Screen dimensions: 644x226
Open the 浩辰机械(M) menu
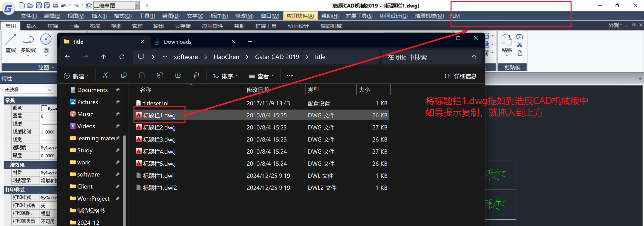pos(429,16)
